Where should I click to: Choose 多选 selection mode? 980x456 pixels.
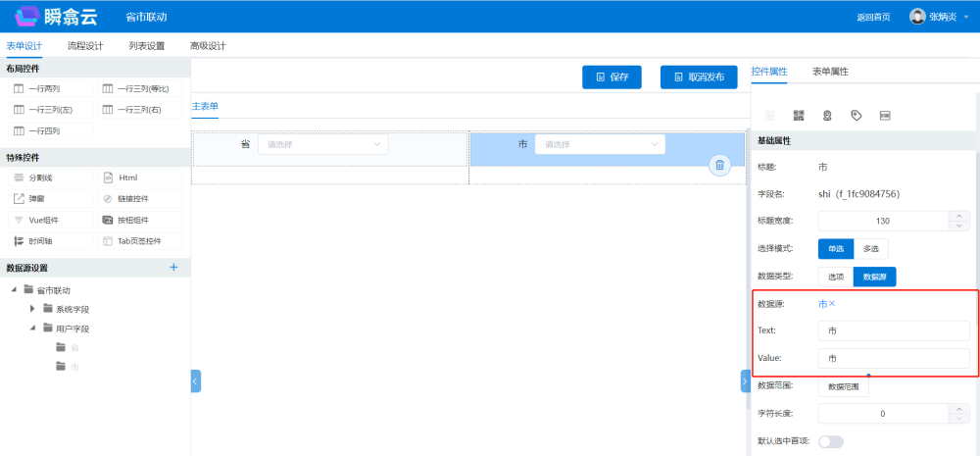tap(871, 249)
